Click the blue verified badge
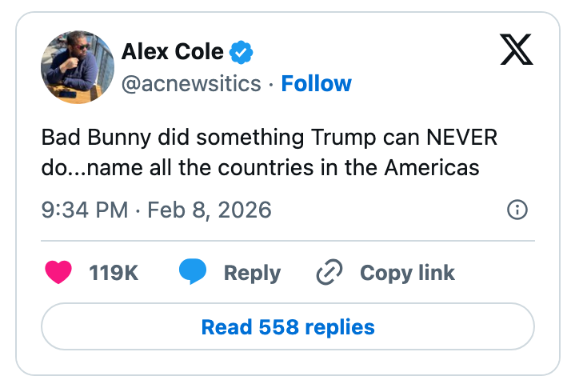The width and height of the screenshot is (579, 392). pos(242,53)
